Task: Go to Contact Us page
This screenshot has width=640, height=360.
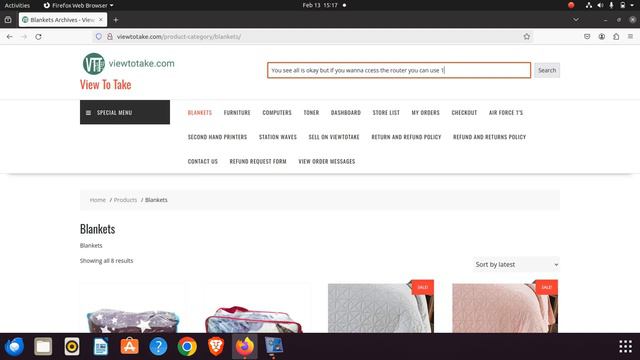Action: [202, 162]
